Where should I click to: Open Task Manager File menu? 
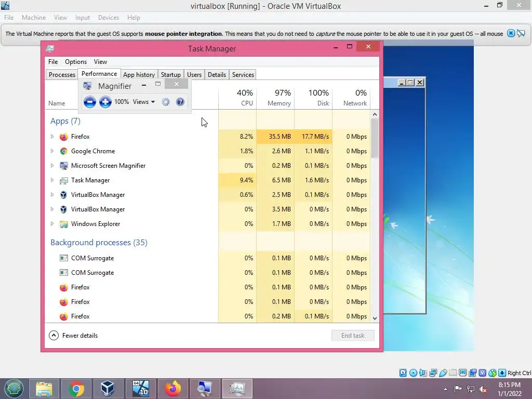pyautogui.click(x=53, y=62)
